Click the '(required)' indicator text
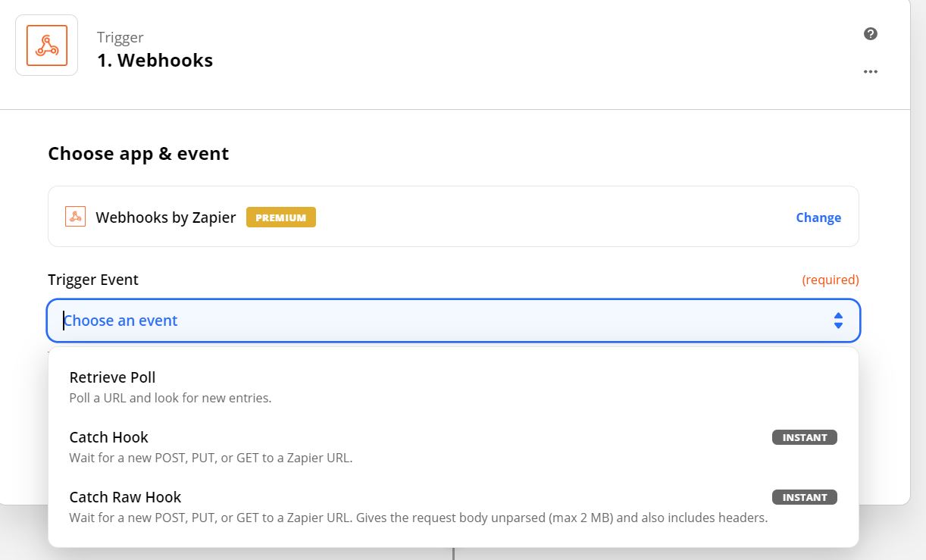926x560 pixels. 831,280
